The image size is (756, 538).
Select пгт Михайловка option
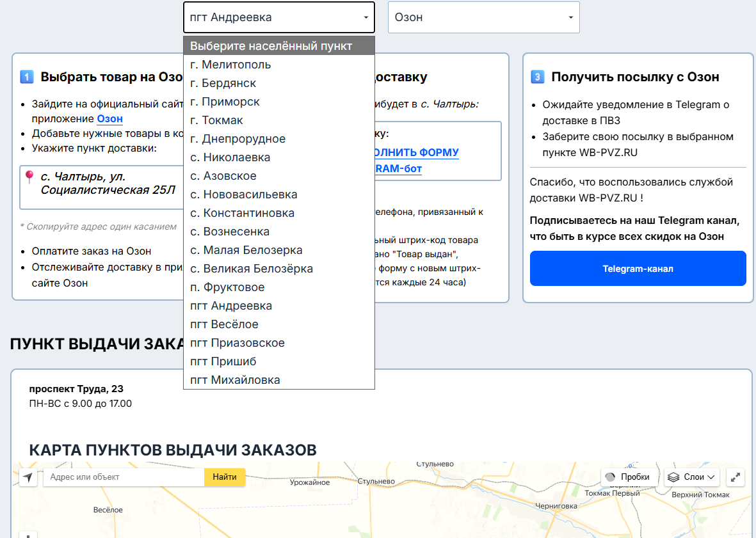(279, 379)
